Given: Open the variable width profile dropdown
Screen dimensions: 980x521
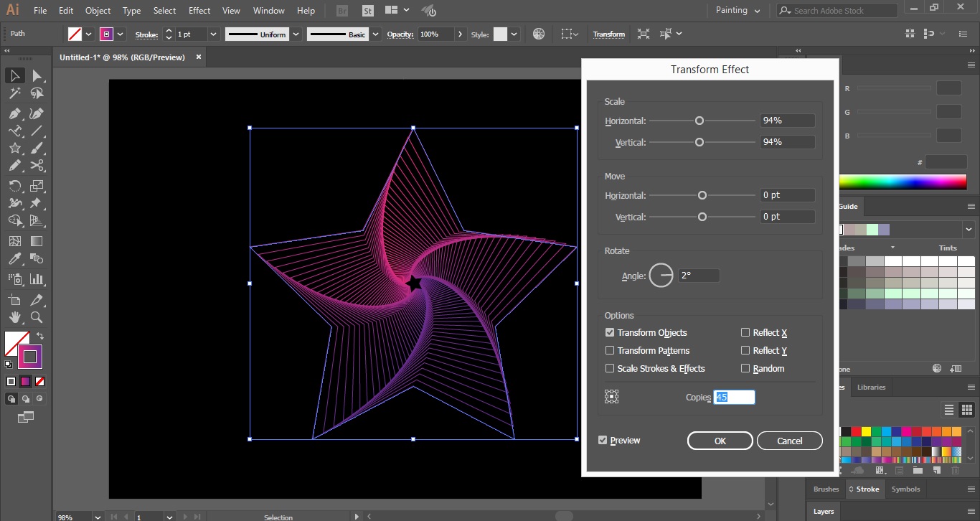Looking at the screenshot, I should (x=296, y=34).
